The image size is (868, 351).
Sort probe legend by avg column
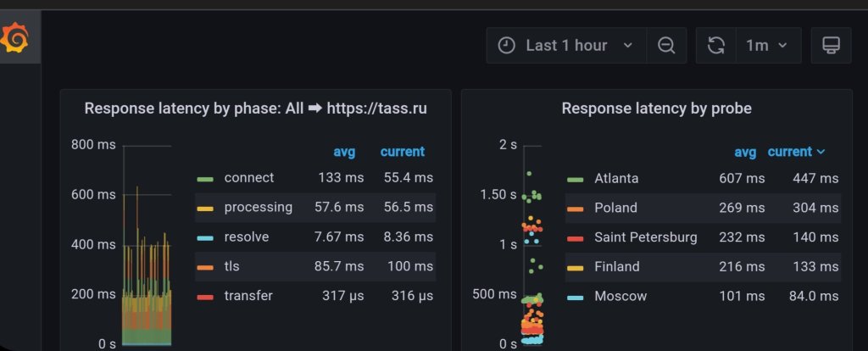pos(745,152)
